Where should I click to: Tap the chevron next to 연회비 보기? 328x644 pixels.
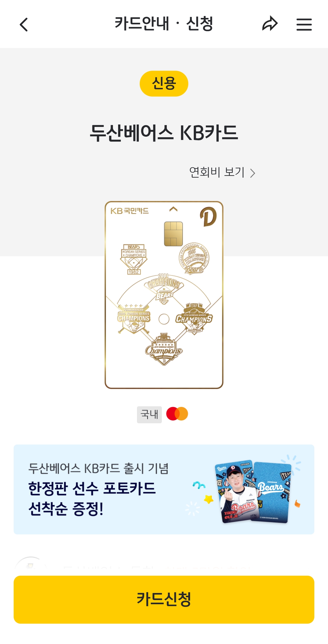pyautogui.click(x=253, y=173)
